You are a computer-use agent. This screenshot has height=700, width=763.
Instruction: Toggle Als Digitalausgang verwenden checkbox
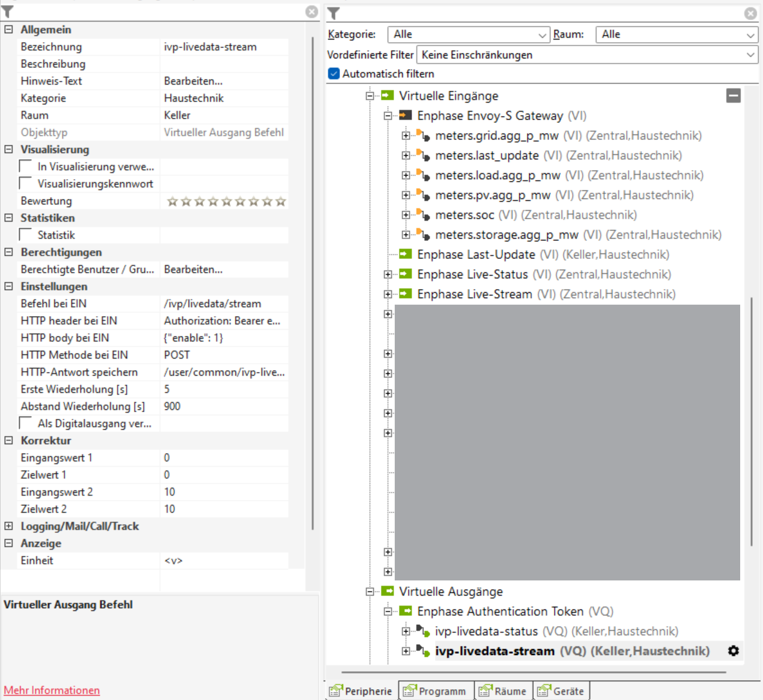click(26, 423)
